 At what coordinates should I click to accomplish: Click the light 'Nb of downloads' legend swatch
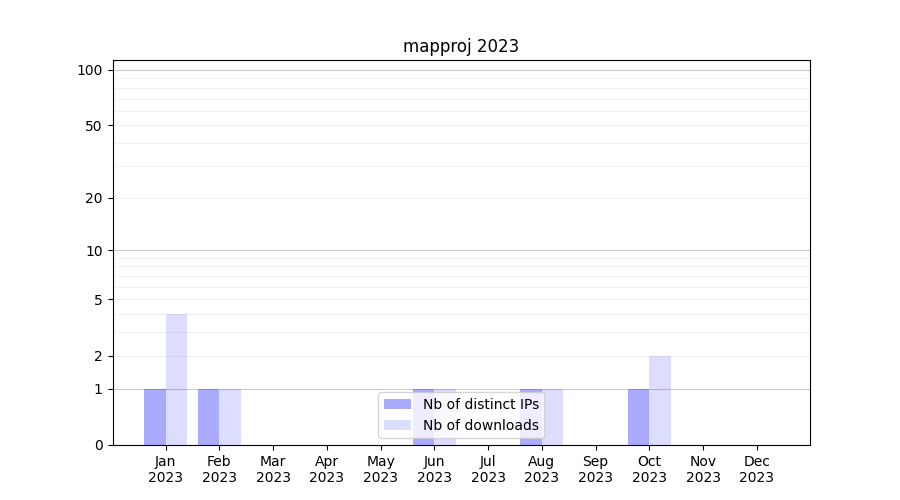(397, 425)
